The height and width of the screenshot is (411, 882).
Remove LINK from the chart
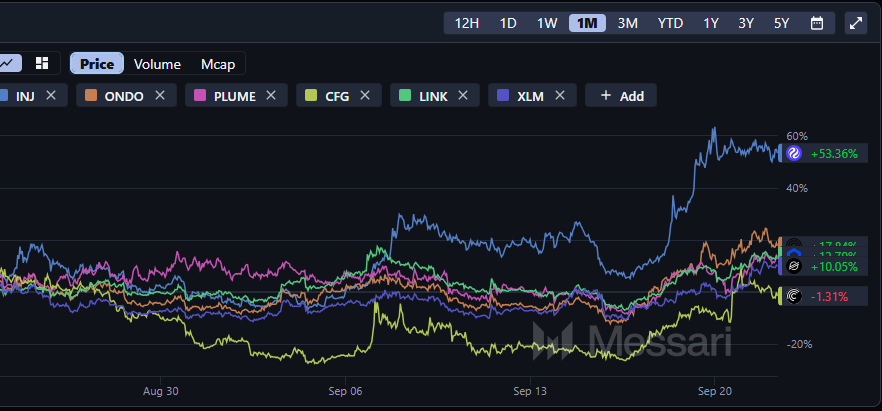[463, 96]
